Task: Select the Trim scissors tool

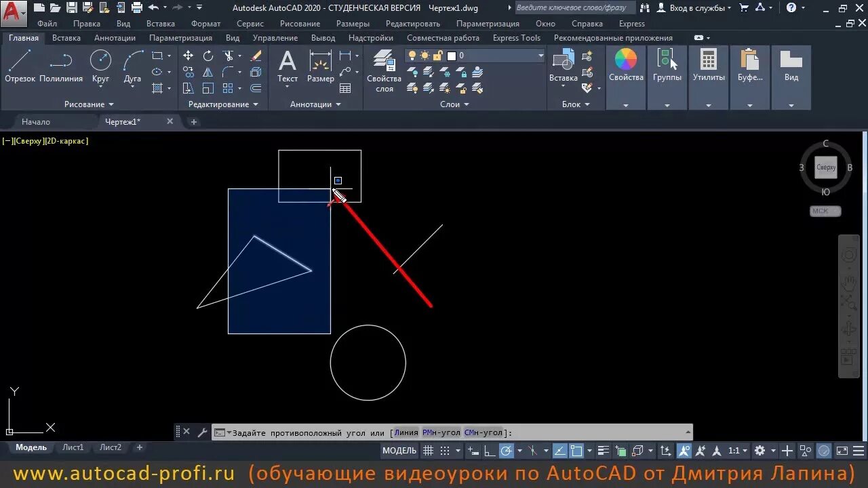Action: (x=228, y=56)
